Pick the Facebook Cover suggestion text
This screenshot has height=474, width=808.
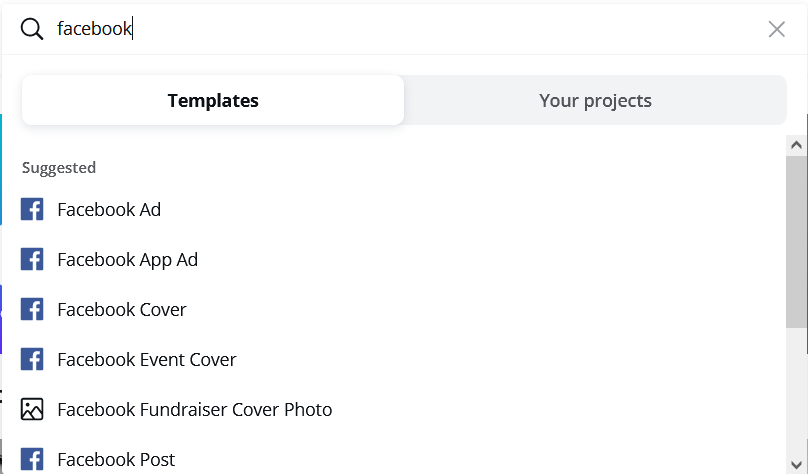122,309
